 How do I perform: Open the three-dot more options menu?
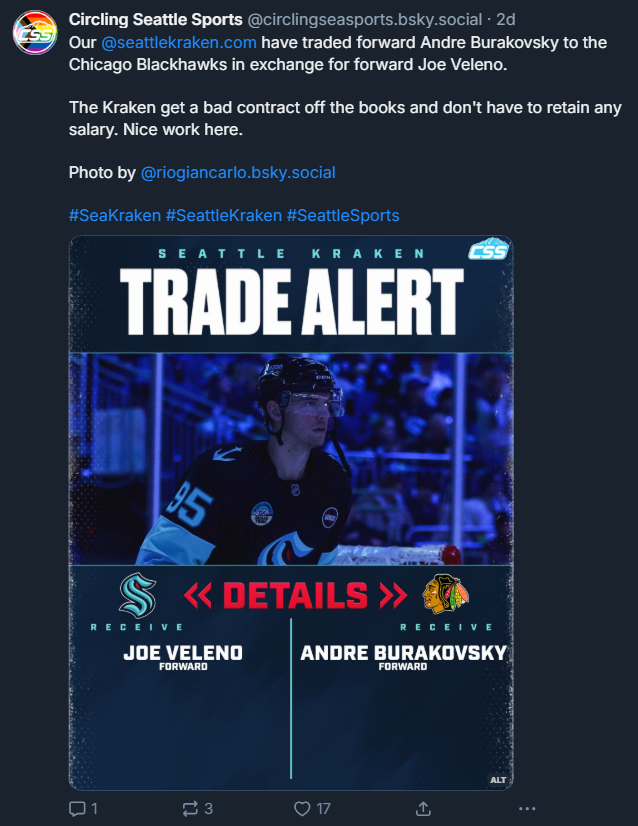[x=527, y=809]
